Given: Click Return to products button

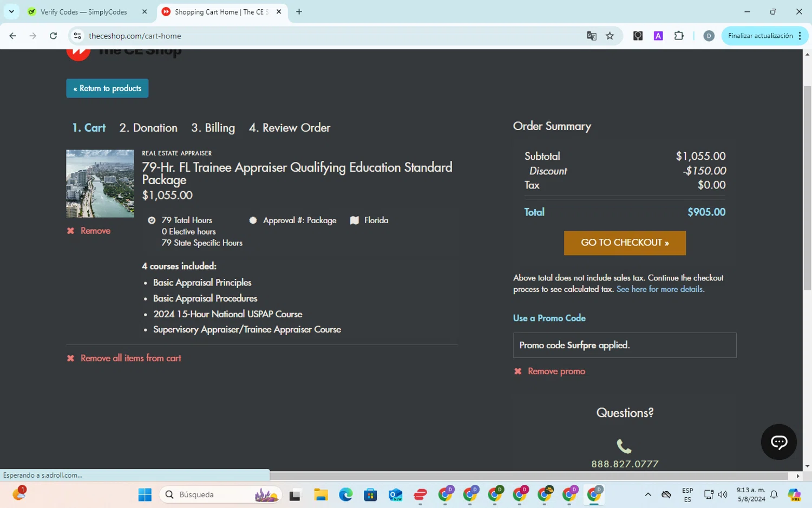Looking at the screenshot, I should (107, 88).
